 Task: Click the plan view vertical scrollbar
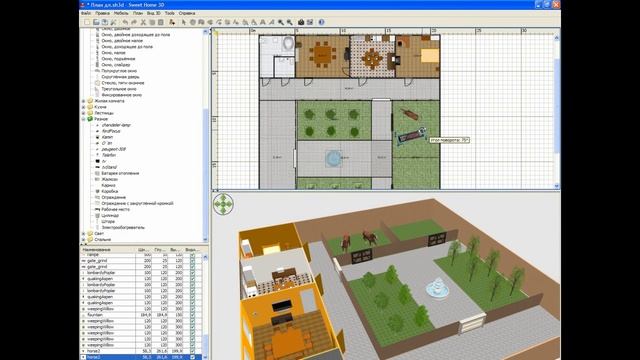tap(557, 112)
